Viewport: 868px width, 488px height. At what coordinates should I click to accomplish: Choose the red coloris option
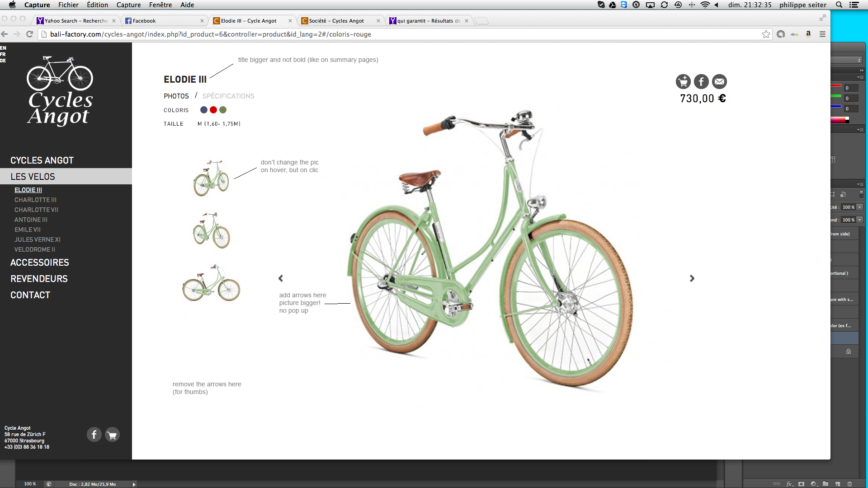point(213,110)
